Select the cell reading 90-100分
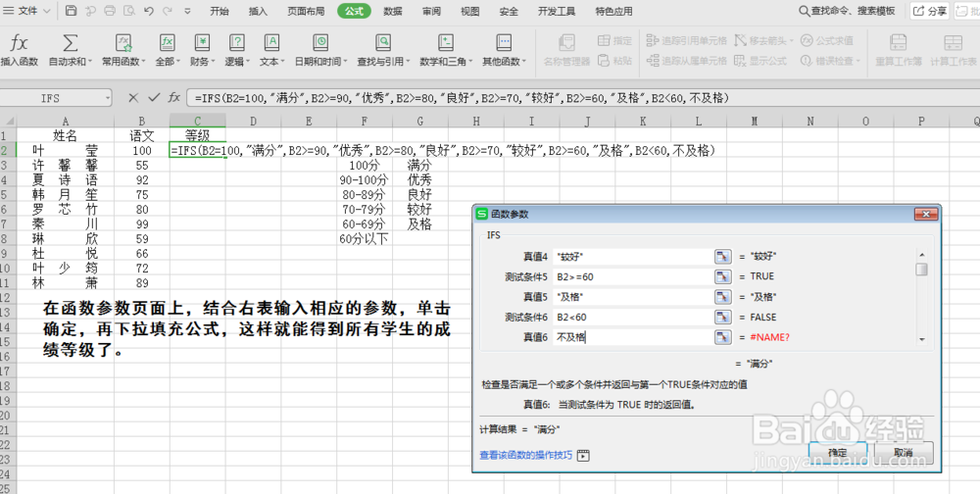This screenshot has height=494, width=980. click(x=365, y=180)
